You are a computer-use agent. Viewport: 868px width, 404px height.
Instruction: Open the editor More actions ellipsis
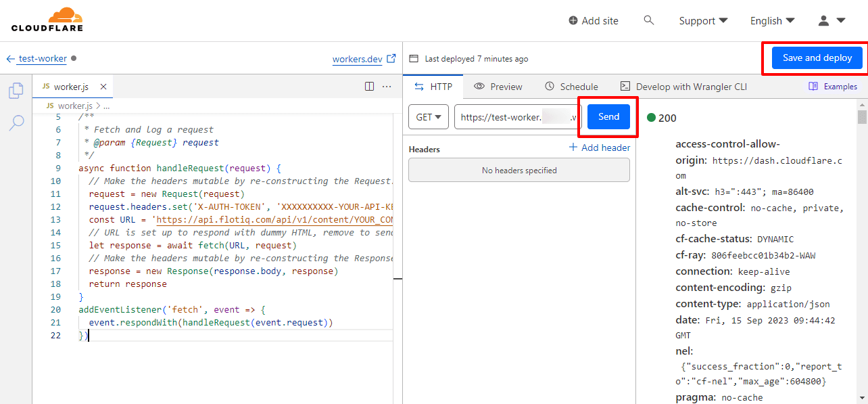(x=387, y=87)
